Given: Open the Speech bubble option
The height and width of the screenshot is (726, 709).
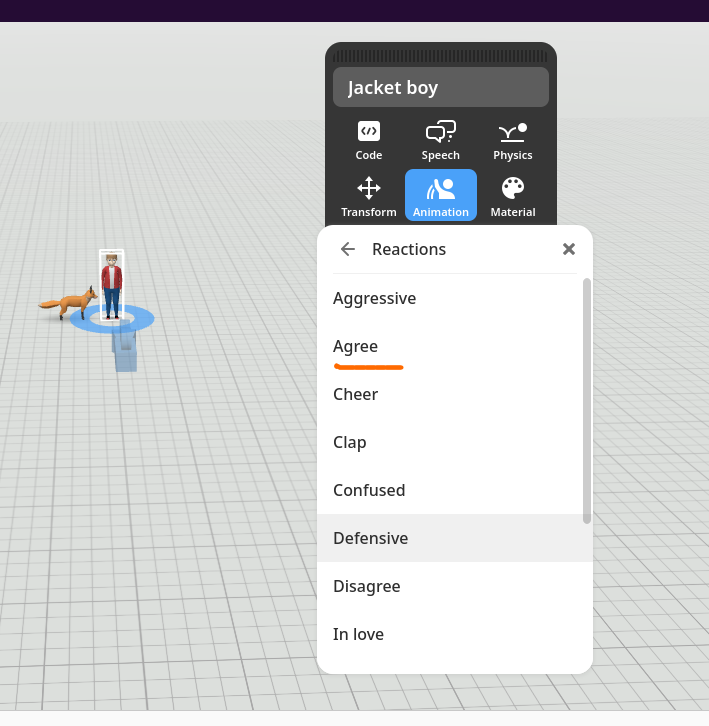Looking at the screenshot, I should (x=440, y=140).
